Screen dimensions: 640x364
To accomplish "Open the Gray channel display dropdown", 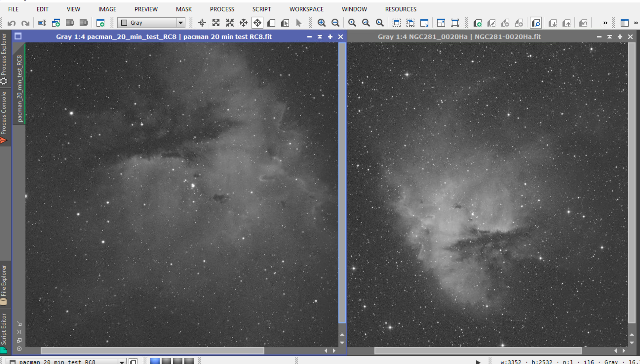I will click(x=152, y=23).
